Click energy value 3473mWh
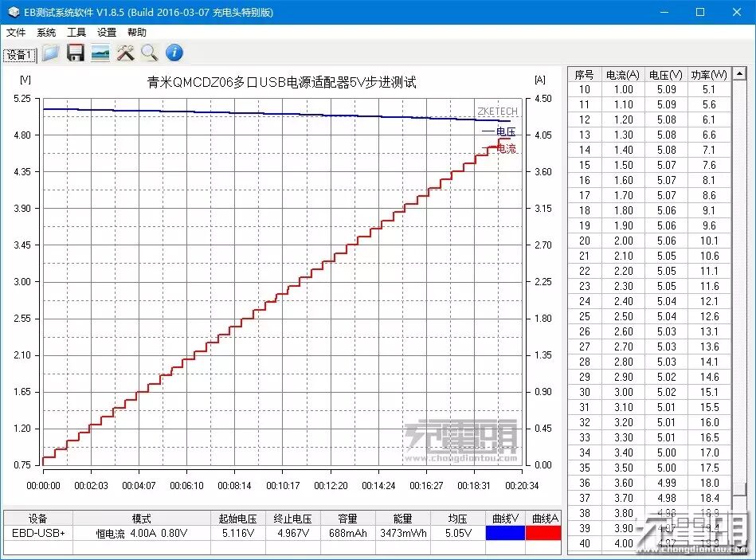 coord(403,533)
